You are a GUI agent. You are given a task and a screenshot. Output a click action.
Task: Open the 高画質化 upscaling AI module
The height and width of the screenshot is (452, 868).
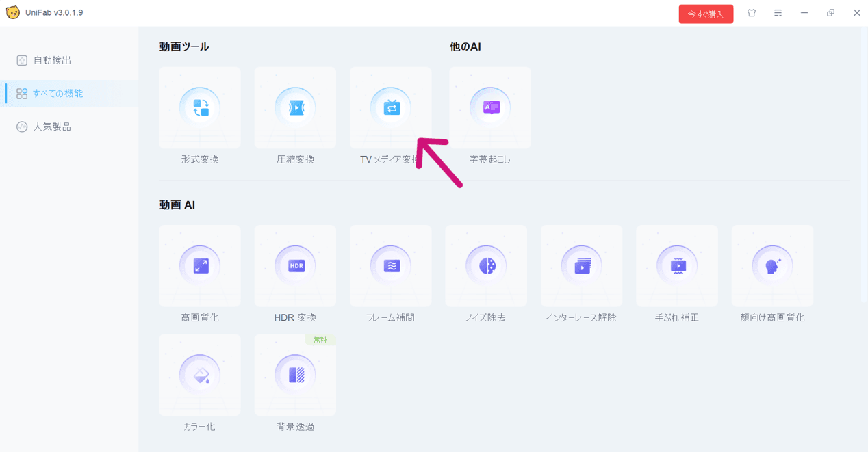(x=200, y=266)
